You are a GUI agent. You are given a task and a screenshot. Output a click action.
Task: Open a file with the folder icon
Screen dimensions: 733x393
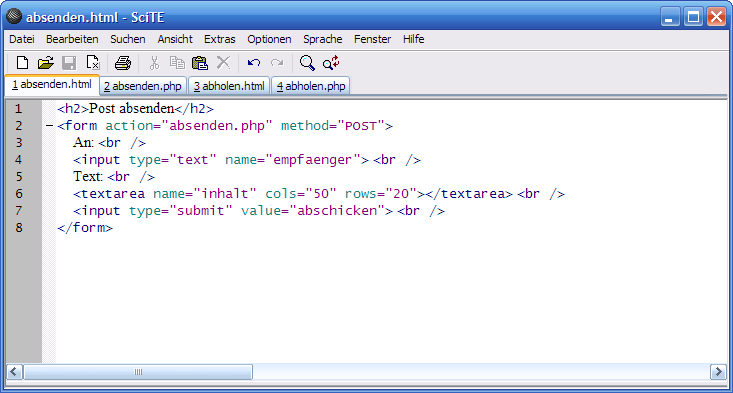click(45, 63)
